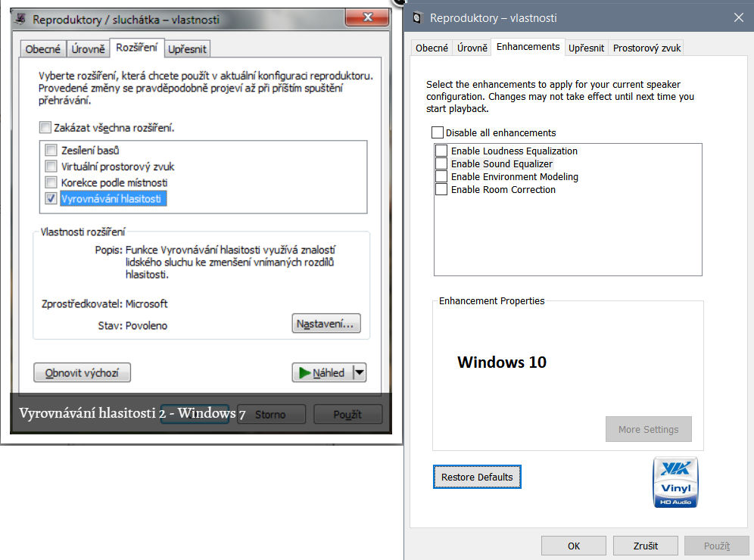
Task: Click Storno in Windows 7 dialog
Action: (270, 415)
